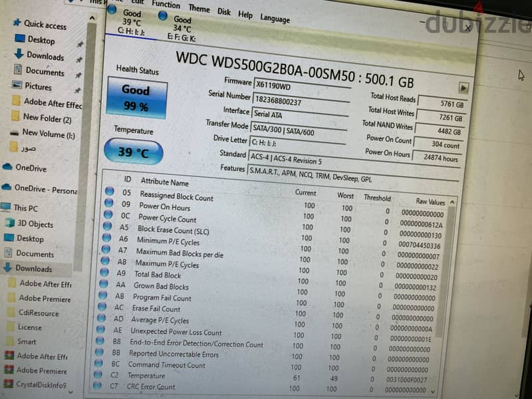Click status icon for Total Bad Block

coord(104,272)
